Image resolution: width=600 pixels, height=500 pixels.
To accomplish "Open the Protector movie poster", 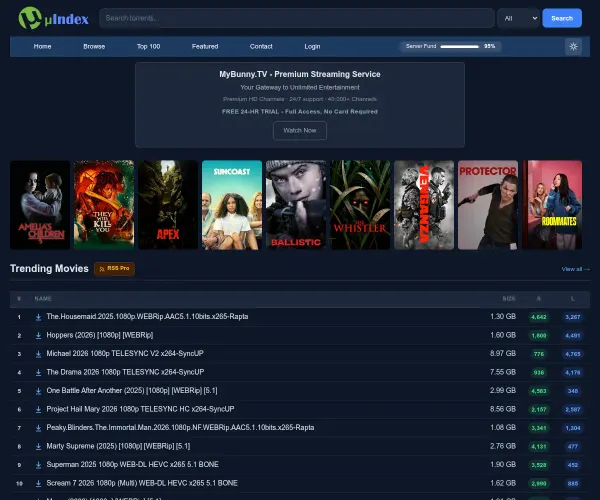I will (488, 205).
